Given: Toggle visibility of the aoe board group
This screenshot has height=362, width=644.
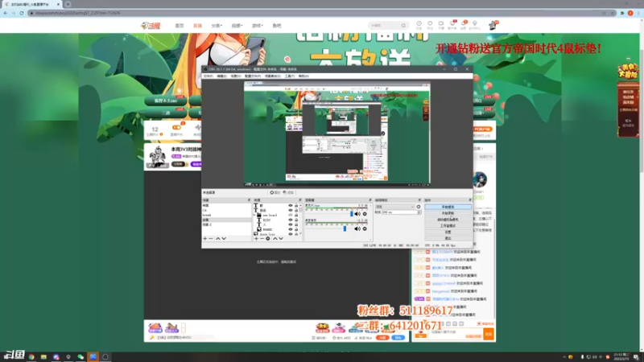Looking at the screenshot, I should point(291,215).
